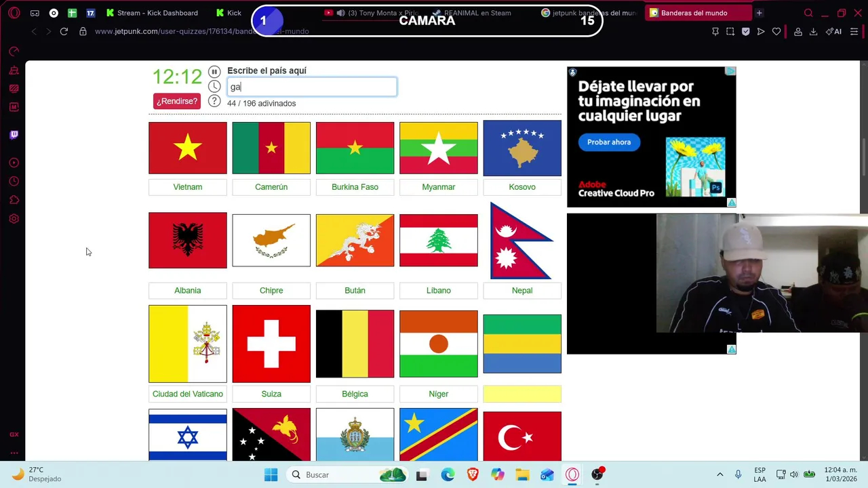
Task: Switch to Stream - Kick Dashboard tab
Action: point(152,13)
